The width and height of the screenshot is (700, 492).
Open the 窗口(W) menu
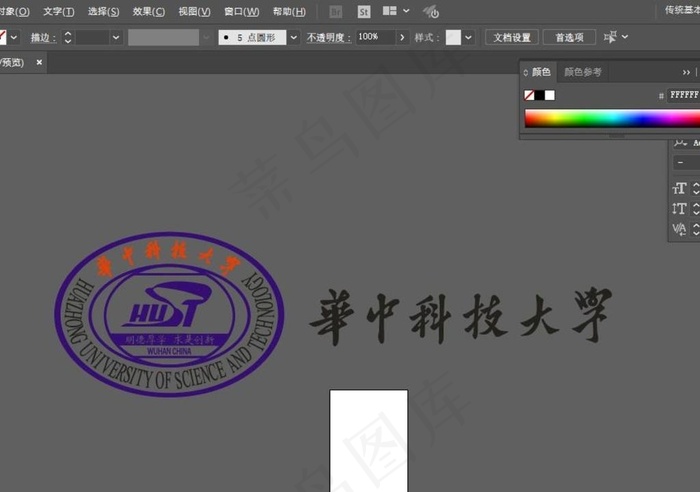tap(242, 12)
